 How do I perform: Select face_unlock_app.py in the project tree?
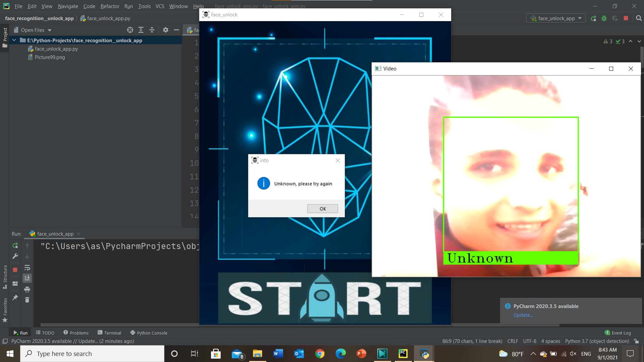tap(56, 49)
